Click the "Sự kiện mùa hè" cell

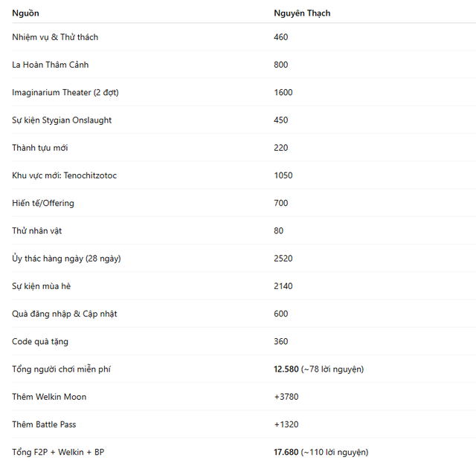pyautogui.click(x=41, y=286)
